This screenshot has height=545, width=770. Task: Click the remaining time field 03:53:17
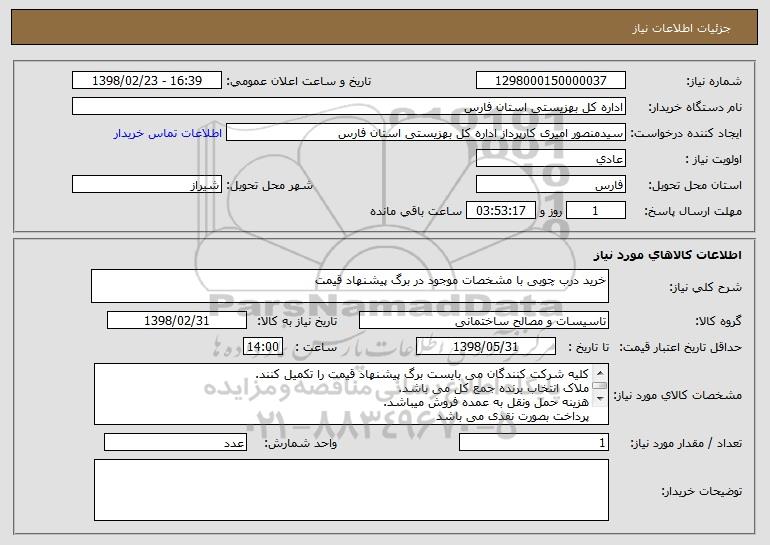[500, 211]
